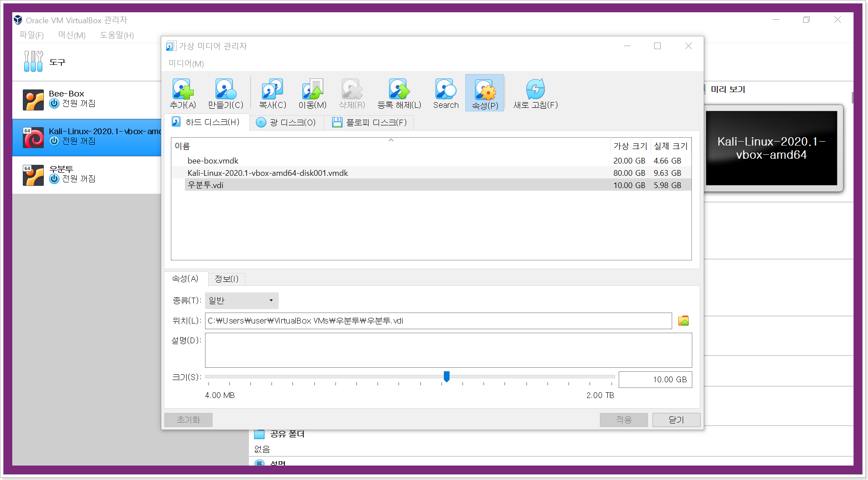Click the 공유 폴더 shared folder icon
Image resolution: width=868 pixels, height=480 pixels.
[x=259, y=434]
